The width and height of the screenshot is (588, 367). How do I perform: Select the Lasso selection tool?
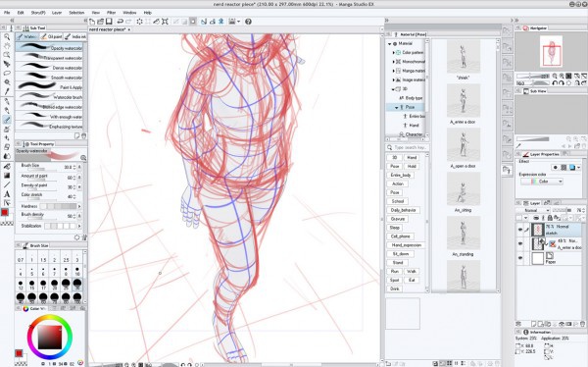point(7,74)
